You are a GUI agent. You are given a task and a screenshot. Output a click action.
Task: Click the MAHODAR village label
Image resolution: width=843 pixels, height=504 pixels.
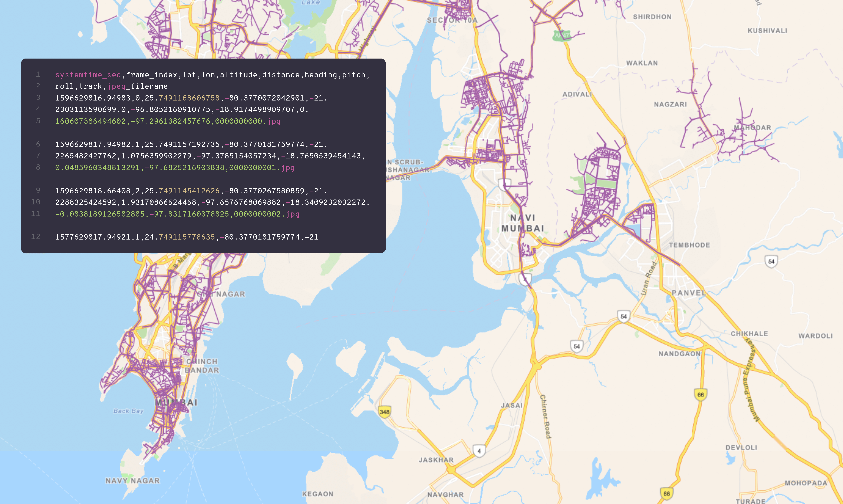752,128
